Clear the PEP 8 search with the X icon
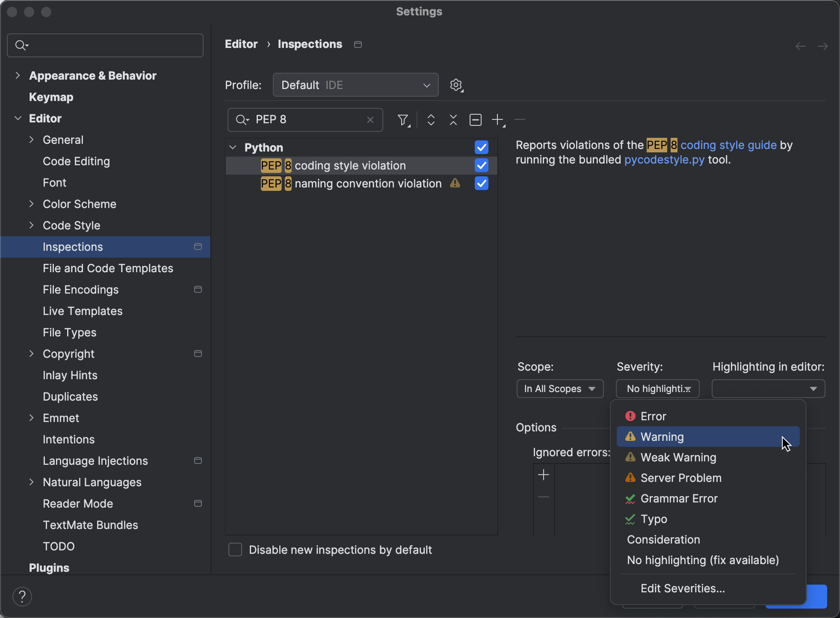This screenshot has width=840, height=618. click(370, 120)
